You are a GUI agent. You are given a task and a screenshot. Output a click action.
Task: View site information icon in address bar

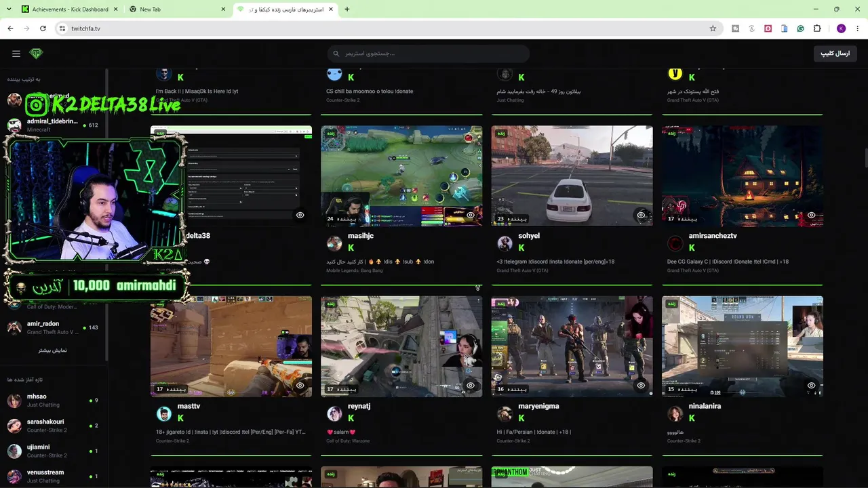tap(62, 28)
